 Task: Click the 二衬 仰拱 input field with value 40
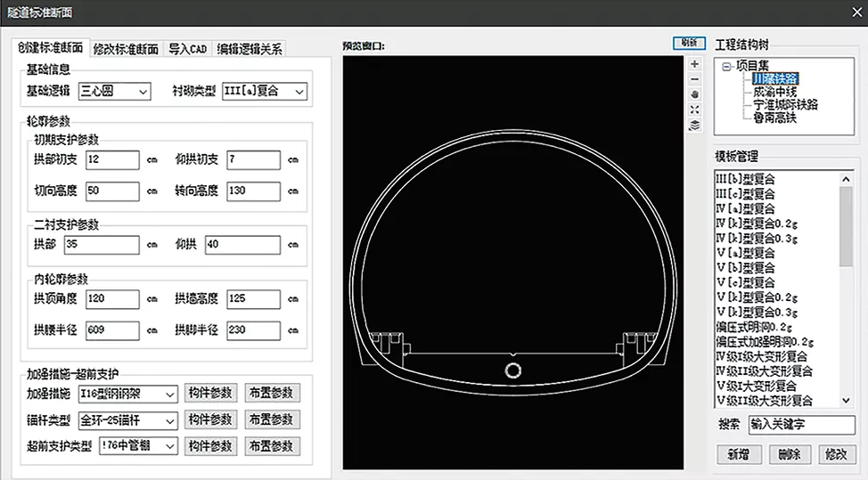[243, 245]
